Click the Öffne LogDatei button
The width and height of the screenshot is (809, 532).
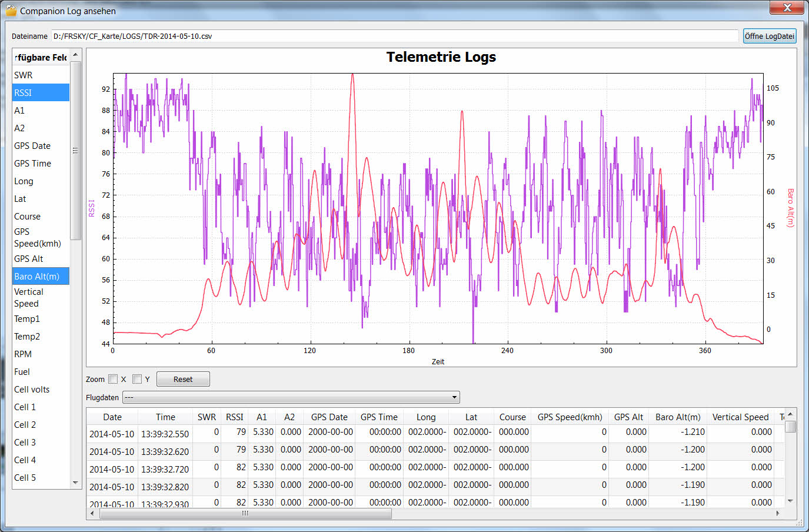[769, 36]
